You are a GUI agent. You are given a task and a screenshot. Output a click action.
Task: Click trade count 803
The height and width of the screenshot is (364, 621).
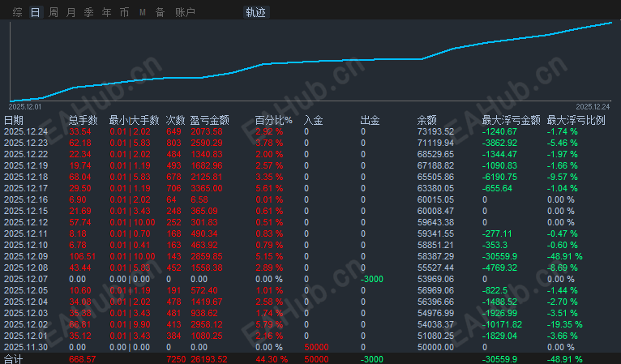coord(173,143)
